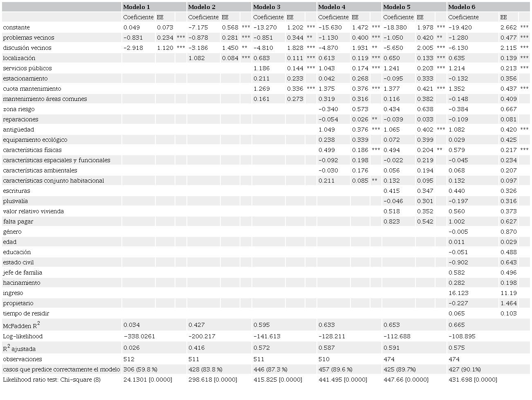Select the servicios públicos row label
The height and width of the screenshot is (400, 532).
point(25,68)
